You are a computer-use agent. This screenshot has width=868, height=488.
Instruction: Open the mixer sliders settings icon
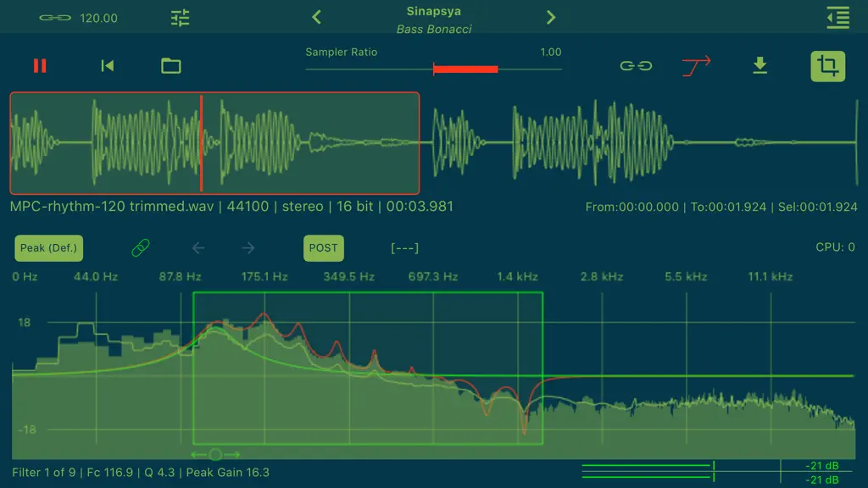[x=180, y=18]
